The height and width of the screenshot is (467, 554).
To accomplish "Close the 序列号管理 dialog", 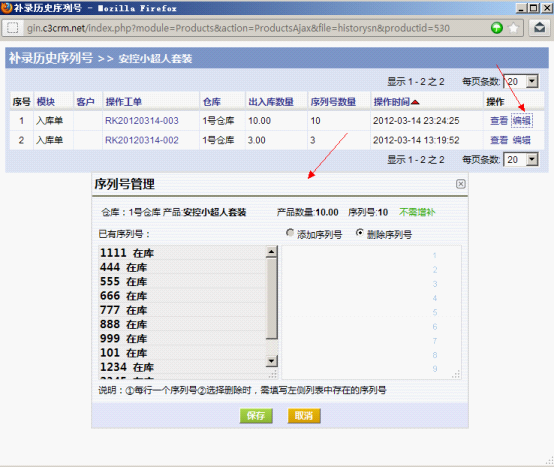I will click(460, 184).
